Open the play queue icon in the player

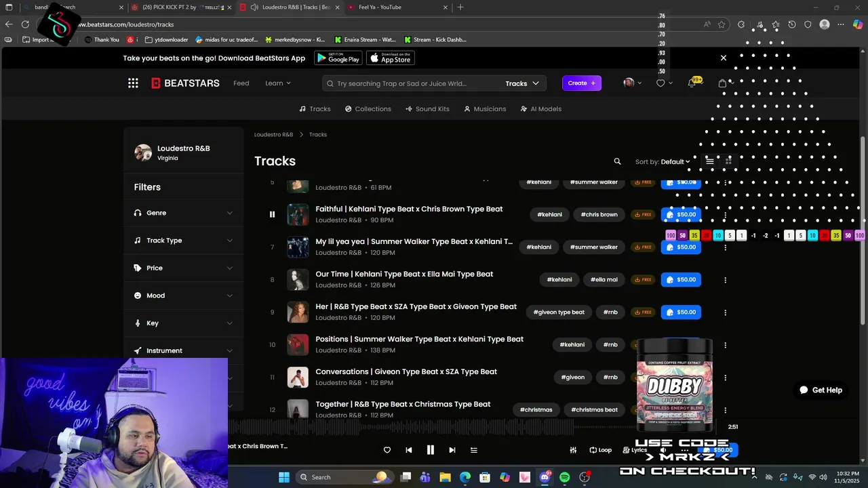click(x=474, y=450)
